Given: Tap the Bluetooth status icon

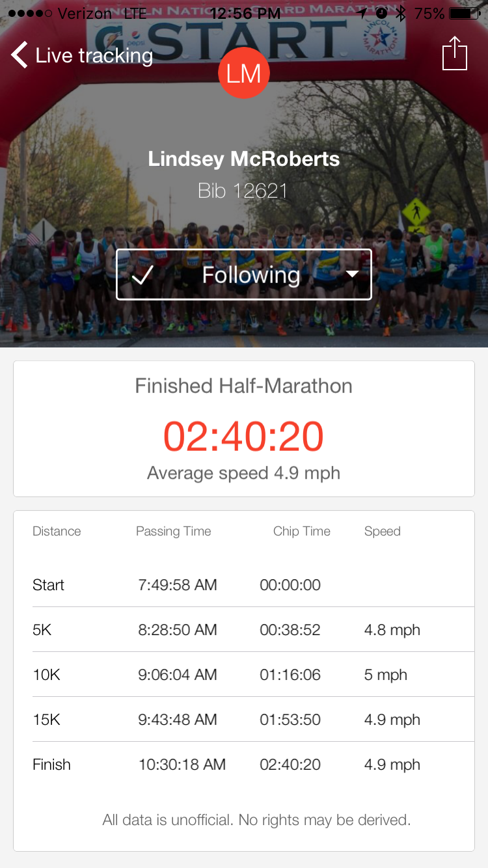Looking at the screenshot, I should pyautogui.click(x=401, y=13).
